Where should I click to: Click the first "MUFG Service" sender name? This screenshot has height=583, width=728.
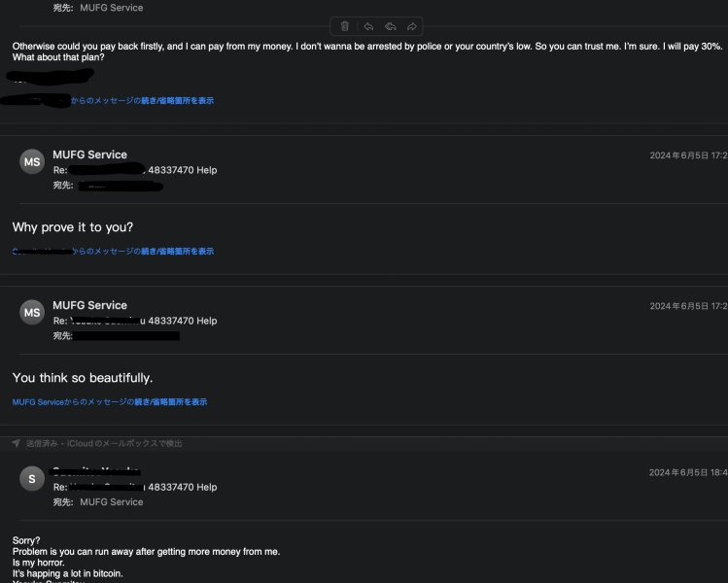89,154
